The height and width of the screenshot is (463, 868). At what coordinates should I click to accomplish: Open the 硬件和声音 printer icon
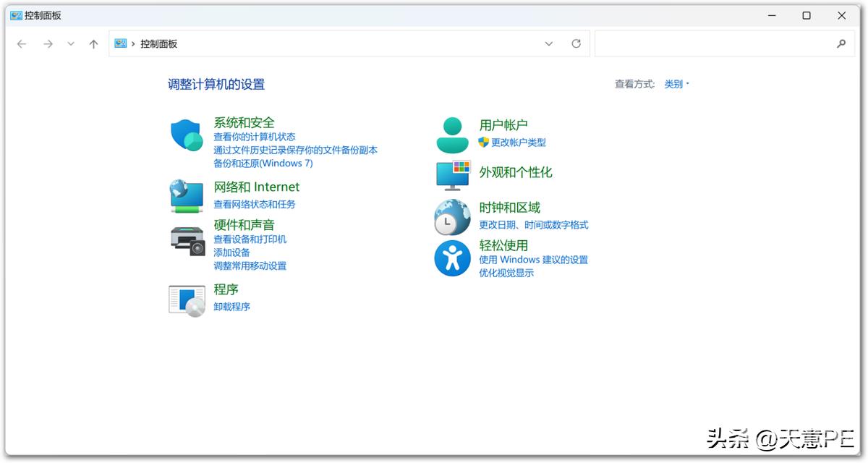[x=188, y=240]
